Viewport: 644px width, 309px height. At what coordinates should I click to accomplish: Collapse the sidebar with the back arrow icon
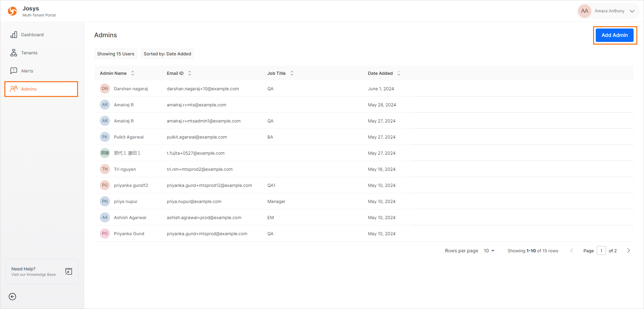[12, 297]
